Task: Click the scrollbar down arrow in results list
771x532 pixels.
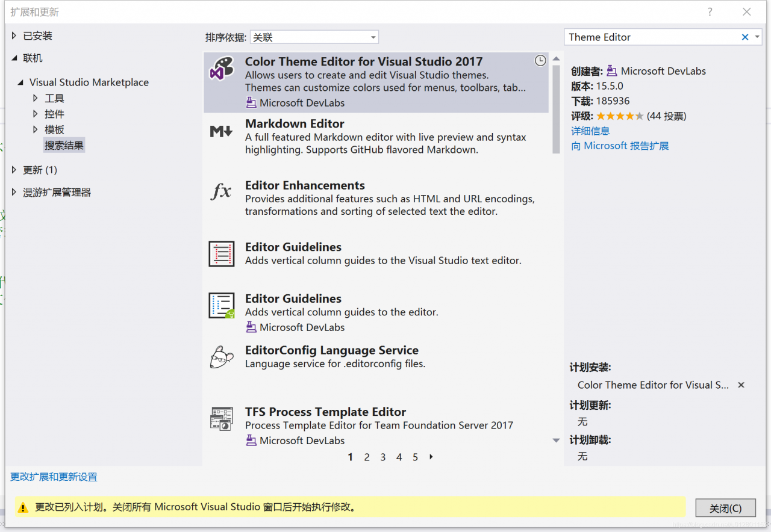Action: [556, 441]
